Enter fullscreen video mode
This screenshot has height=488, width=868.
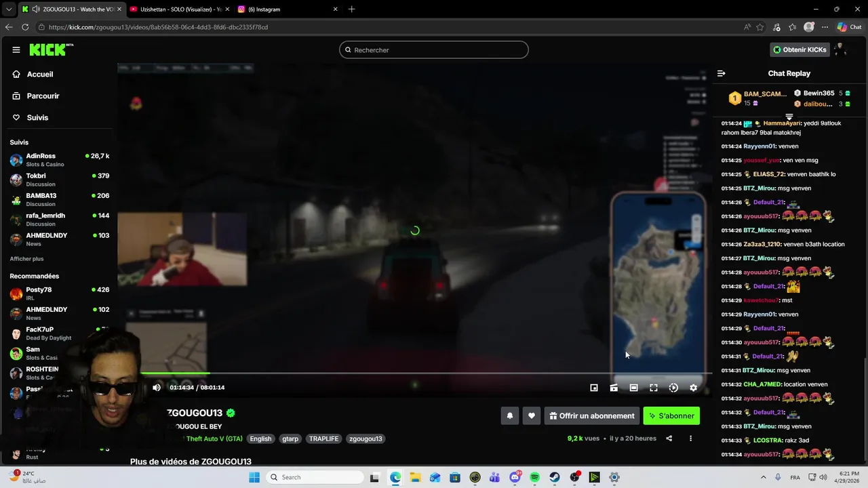[x=654, y=388]
